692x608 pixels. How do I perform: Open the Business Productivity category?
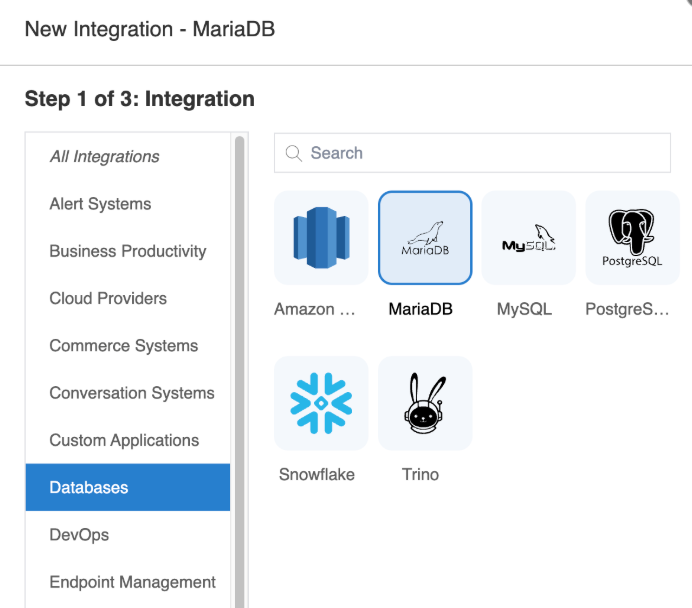pos(128,251)
